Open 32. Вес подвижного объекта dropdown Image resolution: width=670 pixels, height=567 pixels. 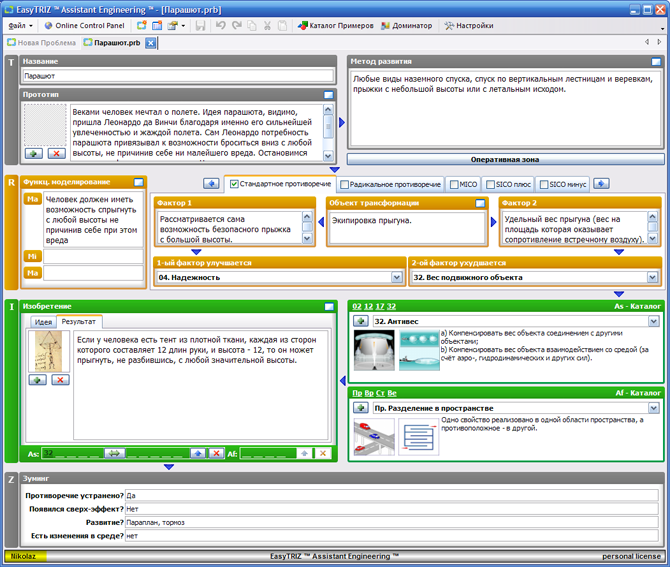pos(652,277)
